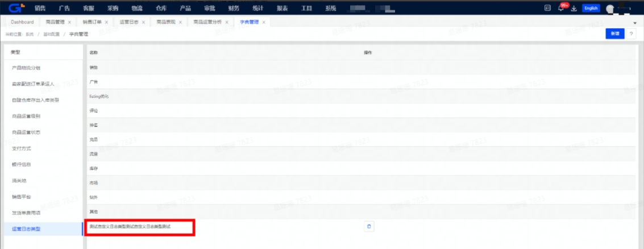Switch language with the English button
The image size is (644, 249).
591,8
